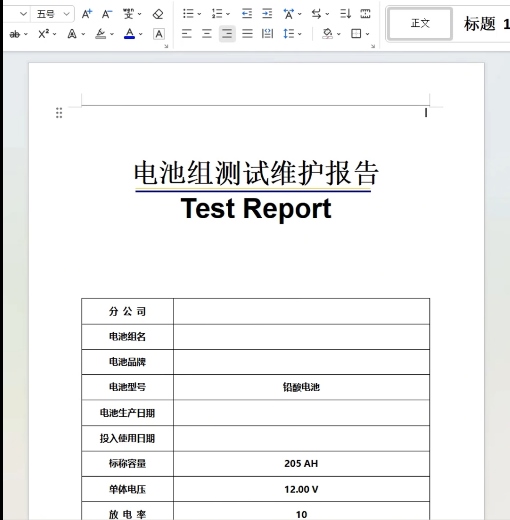Expand the line spacing dropdown arrow
This screenshot has width=510, height=520.
pos(300,34)
